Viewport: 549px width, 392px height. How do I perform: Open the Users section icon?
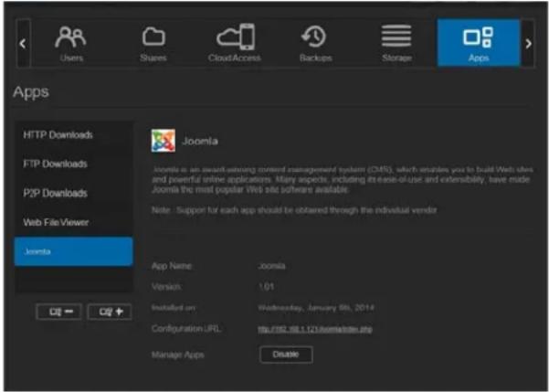coord(70,37)
